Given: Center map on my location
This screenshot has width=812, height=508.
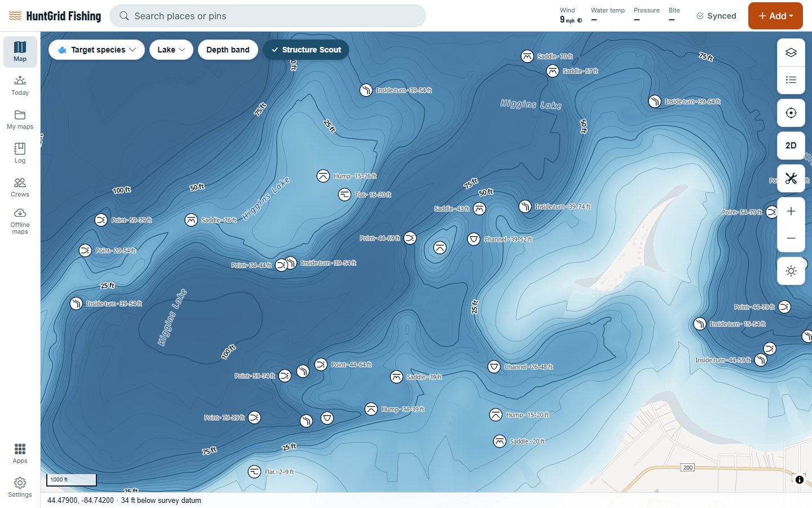Looking at the screenshot, I should pos(791,113).
